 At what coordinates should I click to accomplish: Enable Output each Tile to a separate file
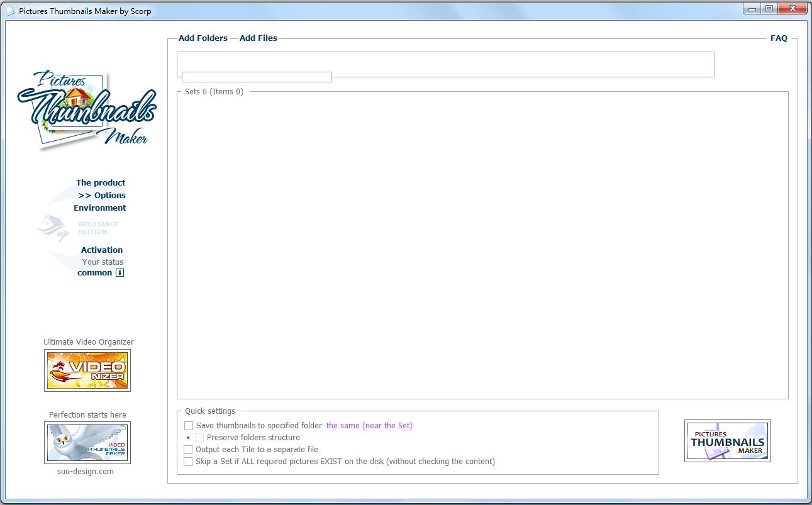tap(188, 450)
